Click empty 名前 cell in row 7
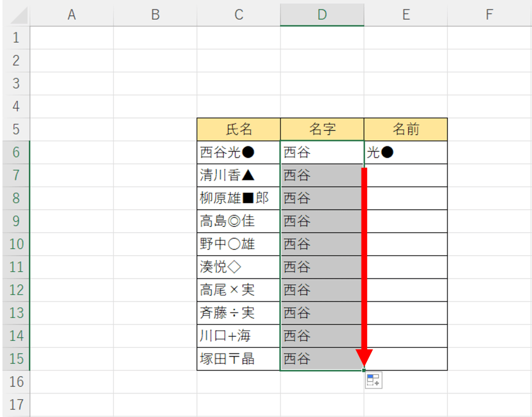 pos(406,175)
